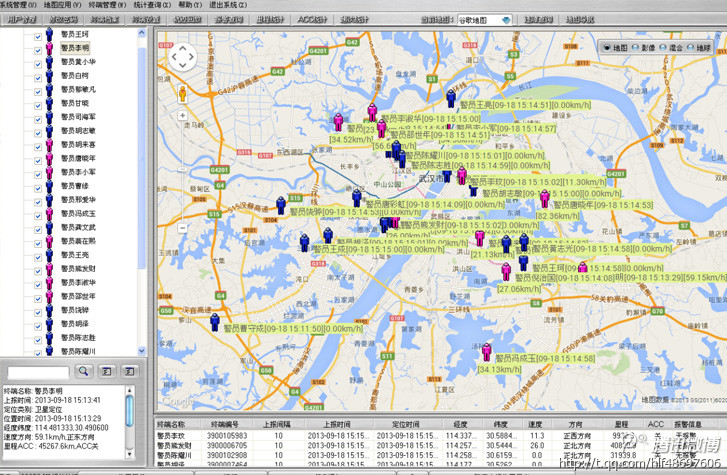This screenshot has height=475, width=727.
Task: Click the 终端编号 column header in the table
Action: click(226, 425)
